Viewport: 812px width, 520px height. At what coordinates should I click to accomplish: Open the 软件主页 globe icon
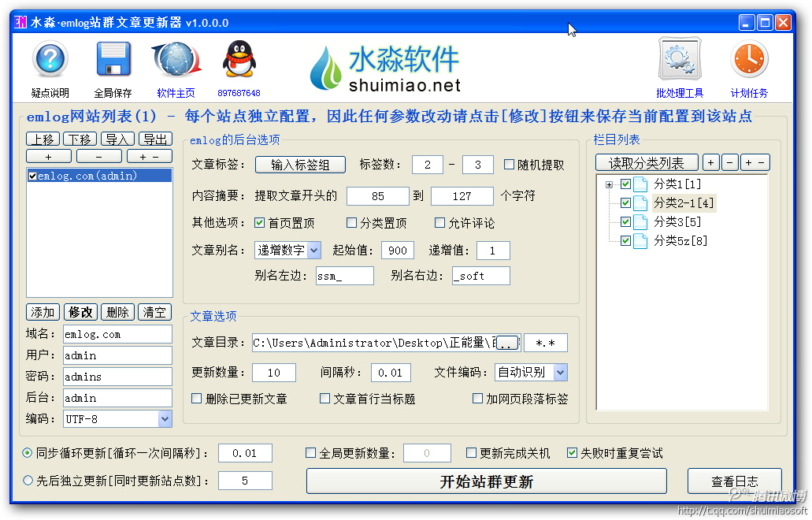pyautogui.click(x=176, y=60)
